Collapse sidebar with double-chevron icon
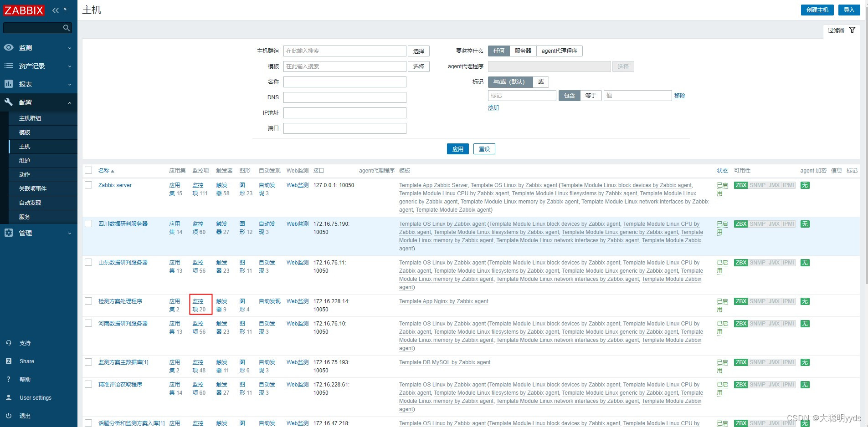Image resolution: width=868 pixels, height=427 pixels. coord(56,10)
